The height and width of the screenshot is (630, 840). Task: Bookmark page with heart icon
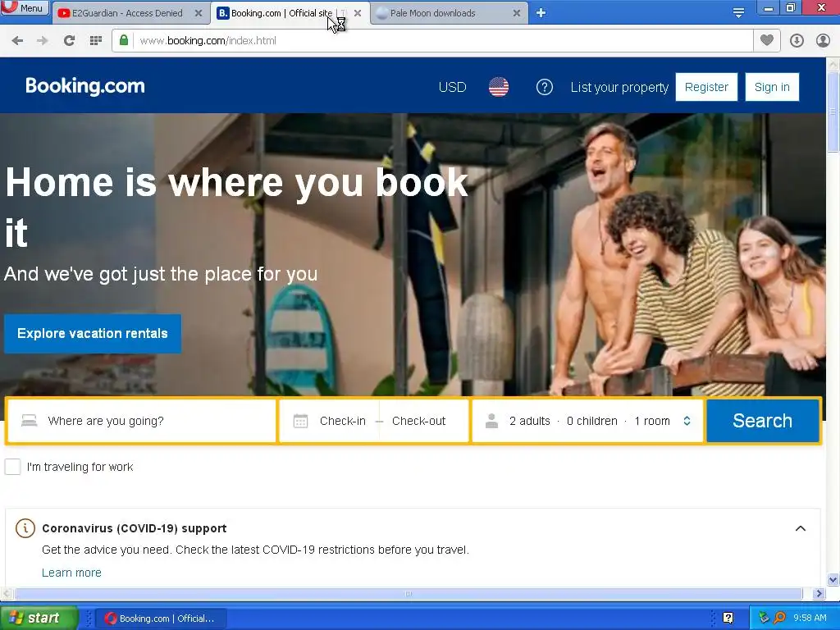click(767, 40)
